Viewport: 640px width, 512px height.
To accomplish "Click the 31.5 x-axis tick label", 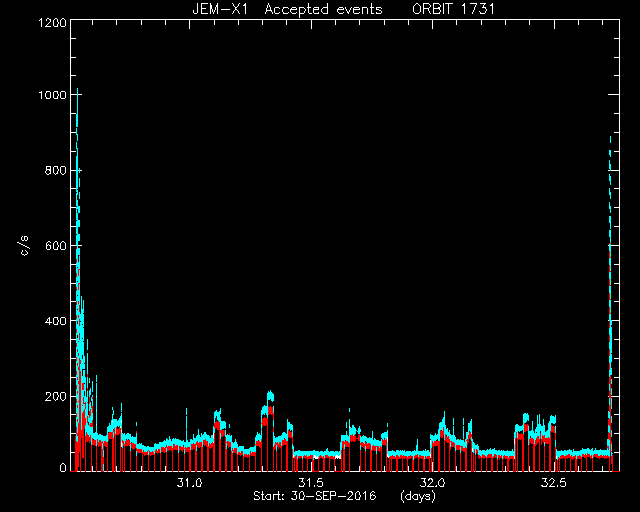I will coord(311,483).
